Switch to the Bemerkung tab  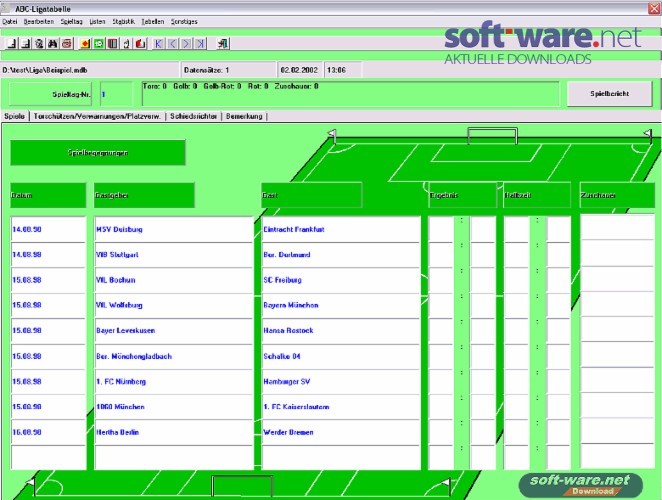(244, 116)
